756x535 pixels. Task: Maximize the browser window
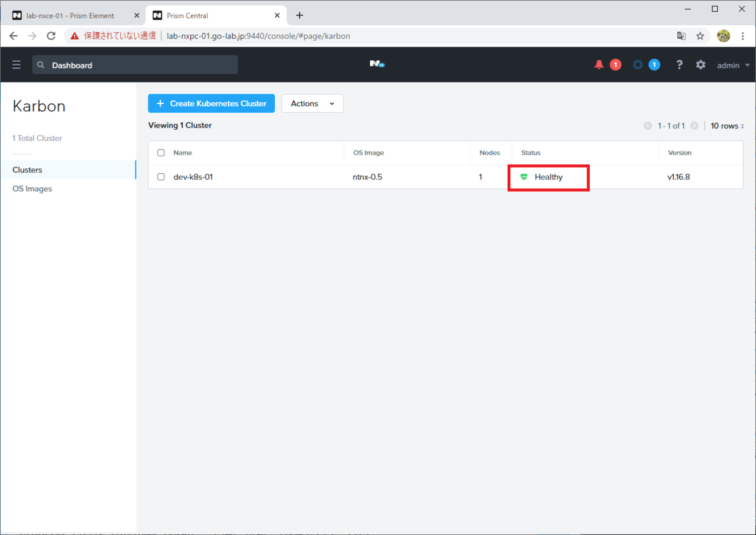click(x=714, y=9)
